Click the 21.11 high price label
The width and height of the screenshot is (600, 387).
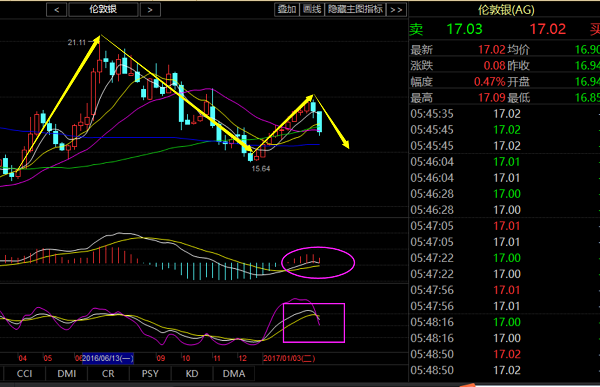[77, 42]
